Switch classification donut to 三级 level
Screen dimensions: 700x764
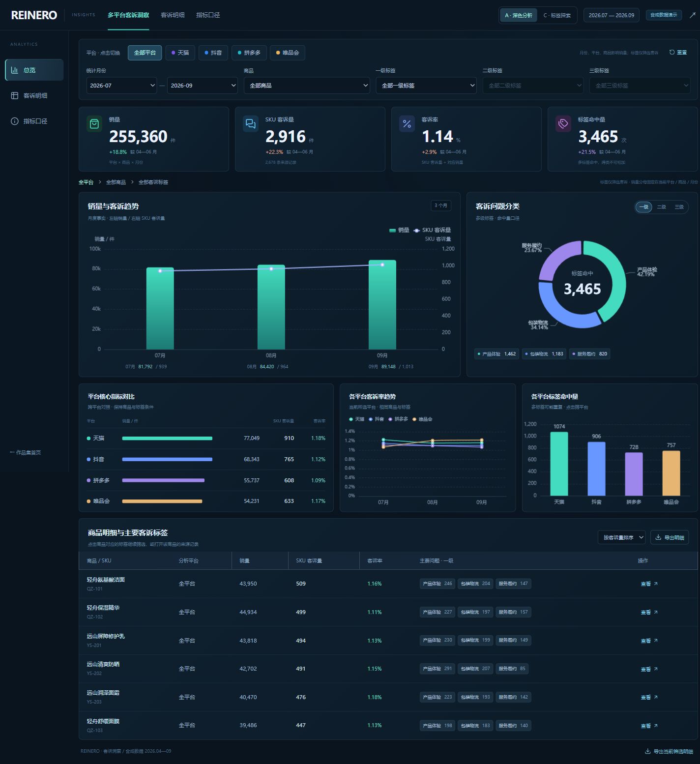pos(679,207)
